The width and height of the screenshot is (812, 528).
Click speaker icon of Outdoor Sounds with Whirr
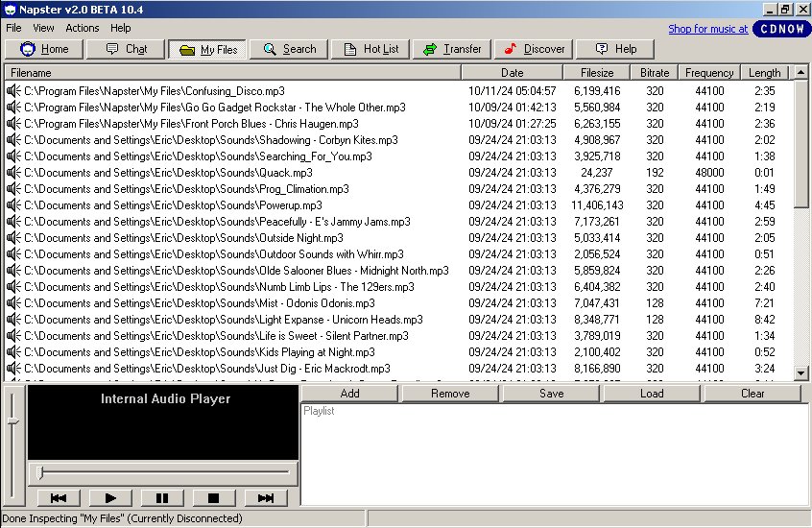coord(14,254)
